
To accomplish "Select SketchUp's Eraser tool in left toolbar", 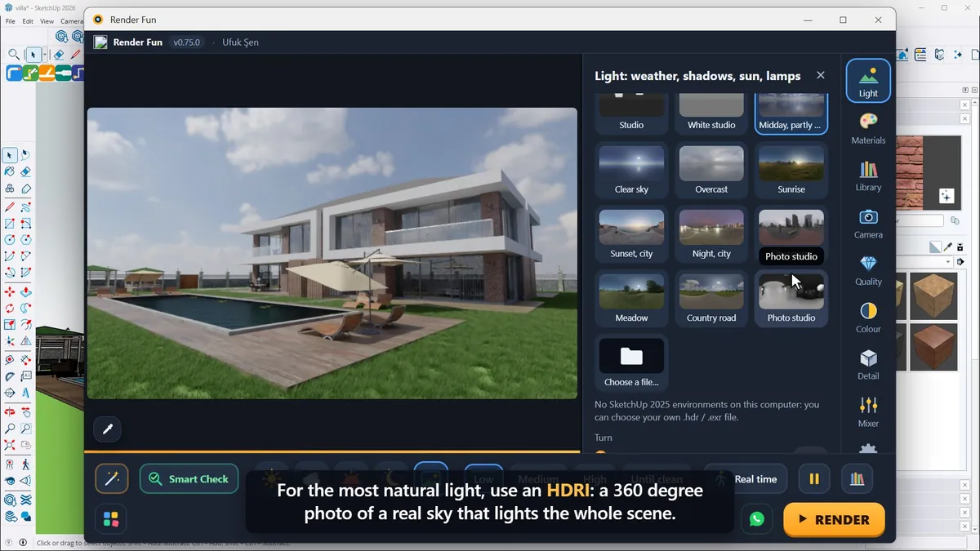I will [x=25, y=171].
